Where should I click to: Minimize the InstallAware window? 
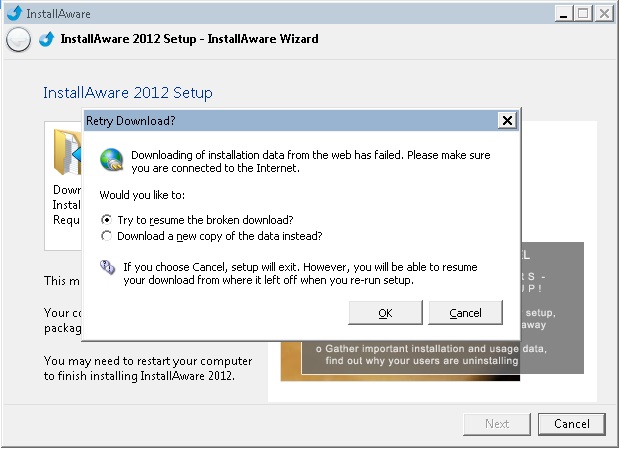(563, 14)
